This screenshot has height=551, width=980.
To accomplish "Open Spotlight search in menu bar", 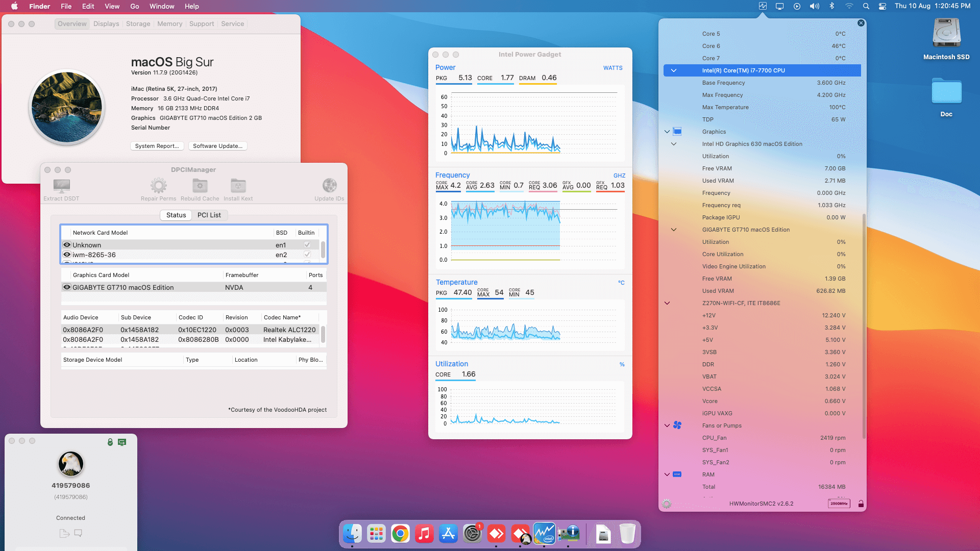I will click(866, 6).
